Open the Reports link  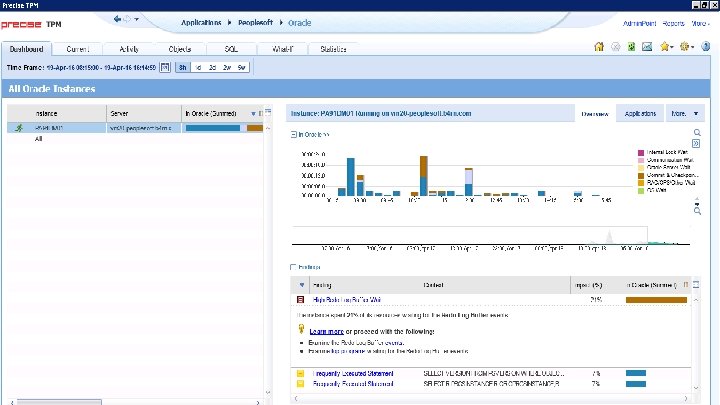coord(673,23)
